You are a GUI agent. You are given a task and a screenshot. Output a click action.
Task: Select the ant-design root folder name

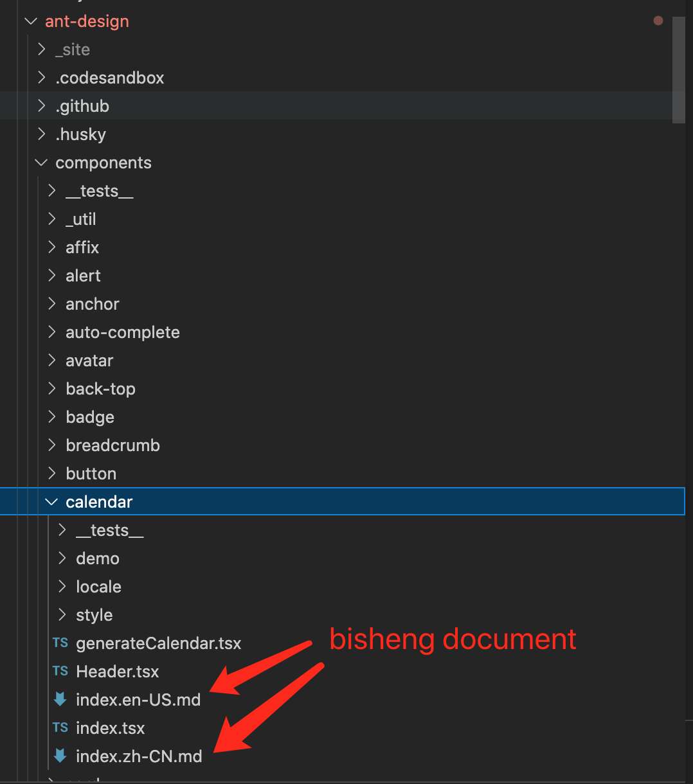click(x=87, y=21)
